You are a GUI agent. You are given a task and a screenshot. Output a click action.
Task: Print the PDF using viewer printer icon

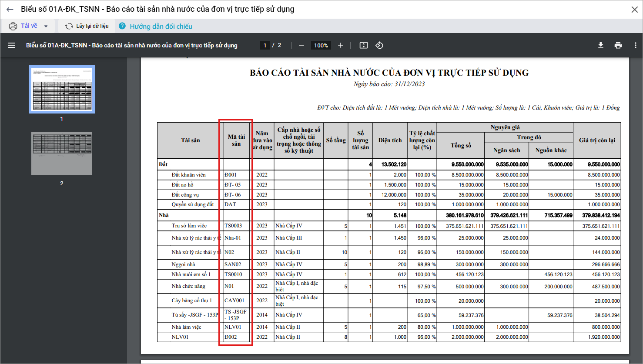[618, 45]
